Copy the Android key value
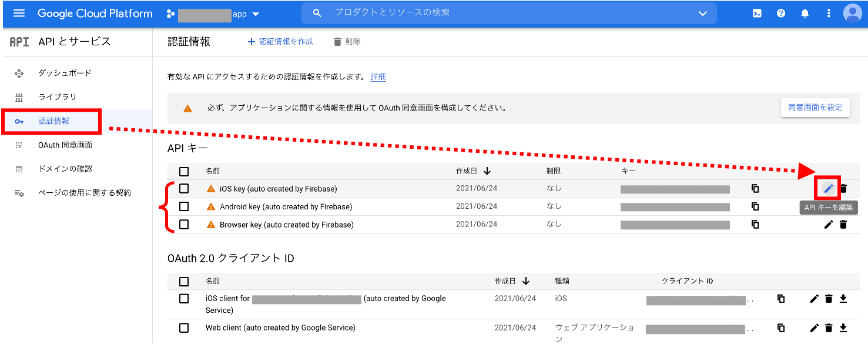The height and width of the screenshot is (344, 868). click(x=755, y=206)
